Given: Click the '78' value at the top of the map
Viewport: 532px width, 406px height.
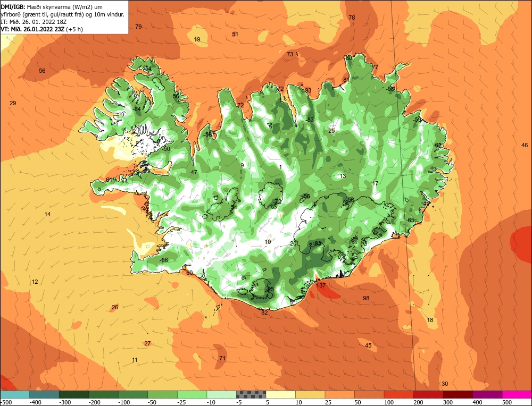Looking at the screenshot, I should click(352, 18).
